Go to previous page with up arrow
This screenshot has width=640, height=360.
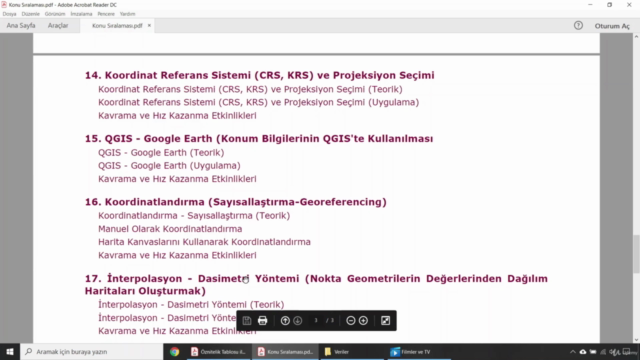coord(285,320)
